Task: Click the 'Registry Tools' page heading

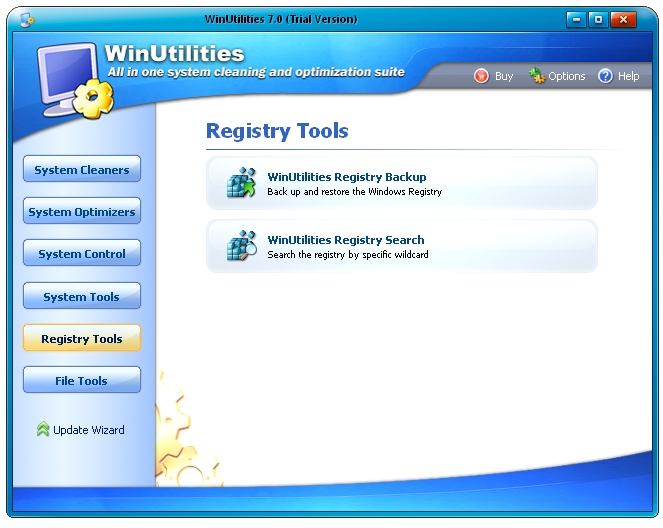Action: [x=277, y=131]
